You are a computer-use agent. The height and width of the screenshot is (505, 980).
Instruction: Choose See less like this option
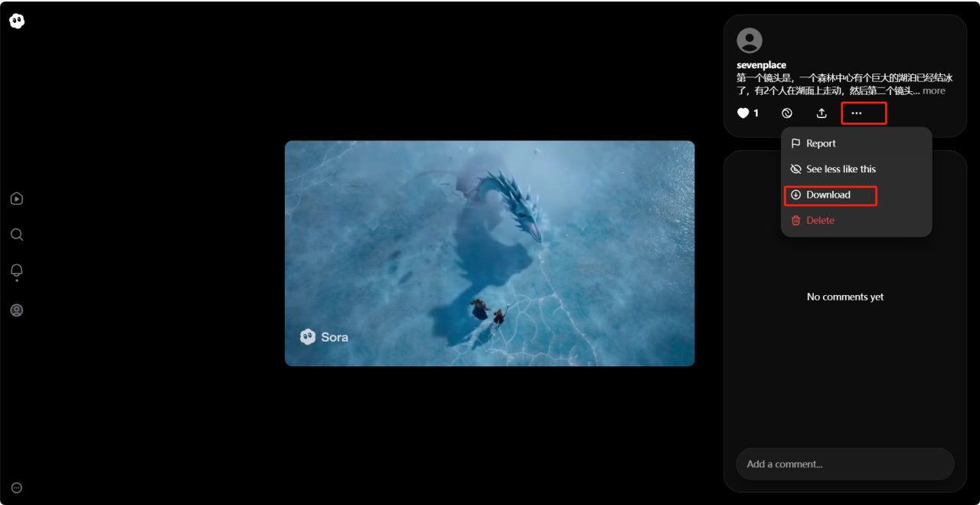857,169
